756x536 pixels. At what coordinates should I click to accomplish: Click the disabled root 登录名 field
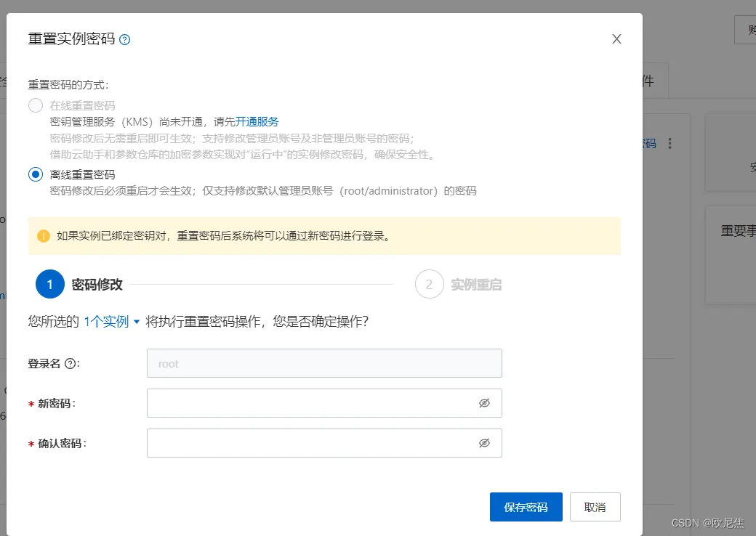(x=324, y=363)
